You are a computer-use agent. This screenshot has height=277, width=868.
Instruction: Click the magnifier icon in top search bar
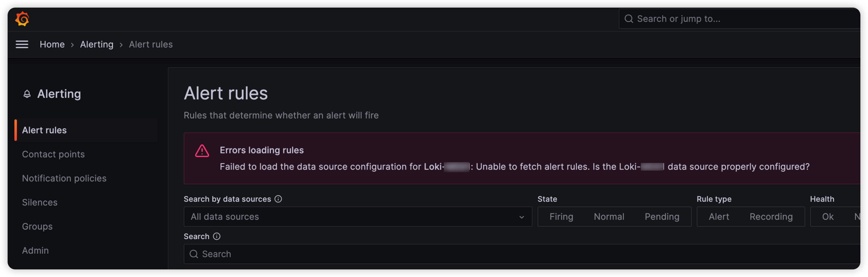pos(628,19)
